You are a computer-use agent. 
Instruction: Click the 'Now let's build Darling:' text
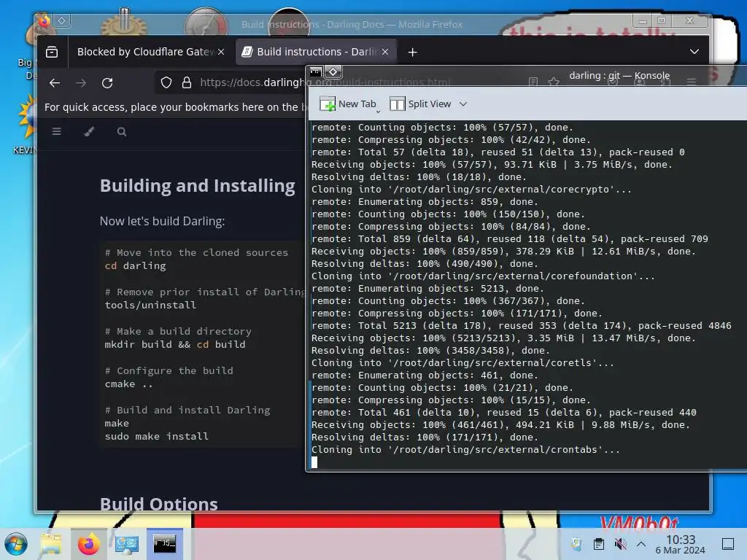[x=162, y=221]
